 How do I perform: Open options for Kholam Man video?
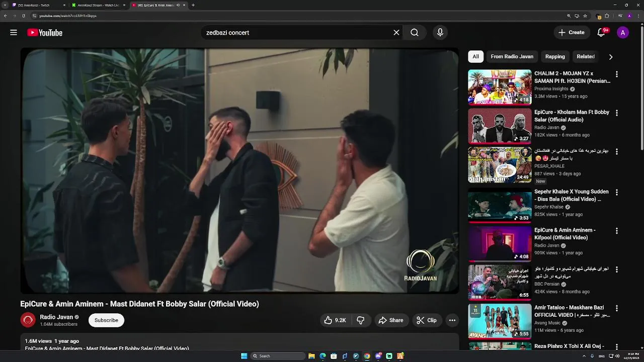(x=616, y=113)
